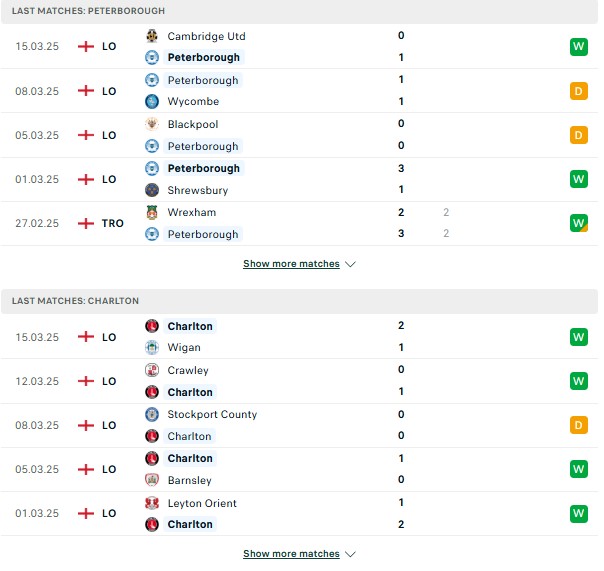Click the Wigan team badge

click(152, 348)
